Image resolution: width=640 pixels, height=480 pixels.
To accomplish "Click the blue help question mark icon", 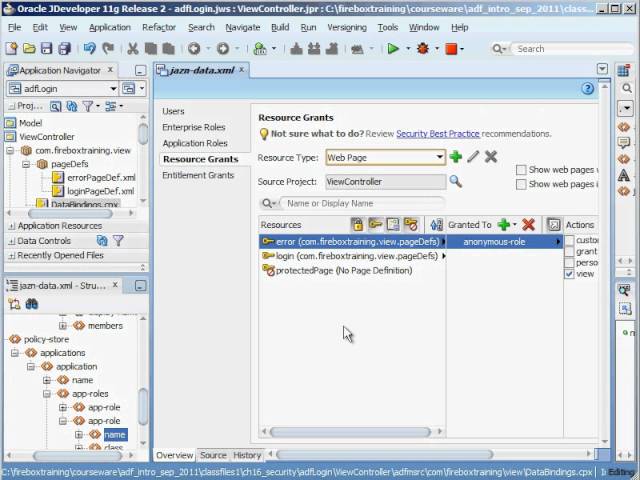I will point(587,88).
